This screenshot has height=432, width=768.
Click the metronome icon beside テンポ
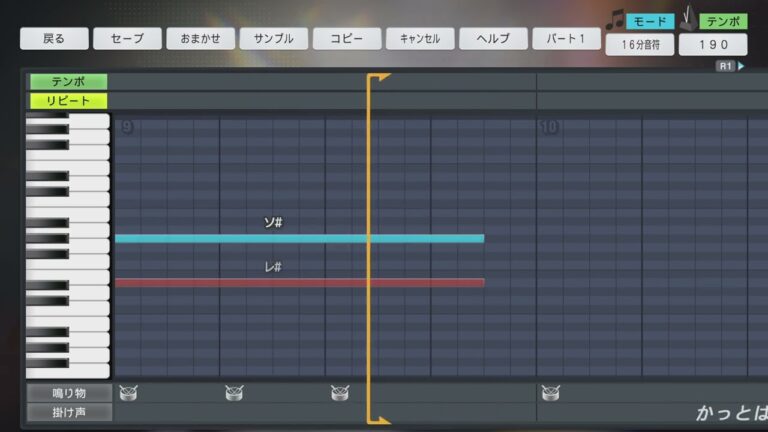(x=688, y=19)
